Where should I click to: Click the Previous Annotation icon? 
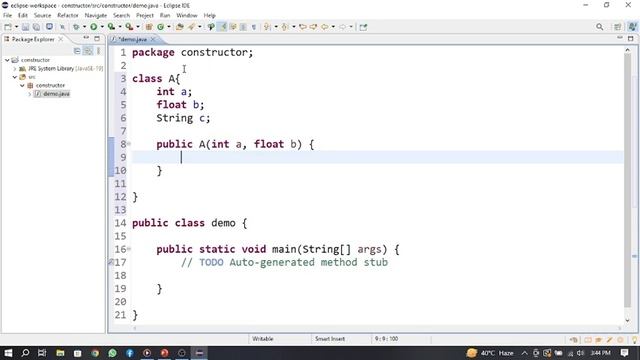click(x=285, y=27)
